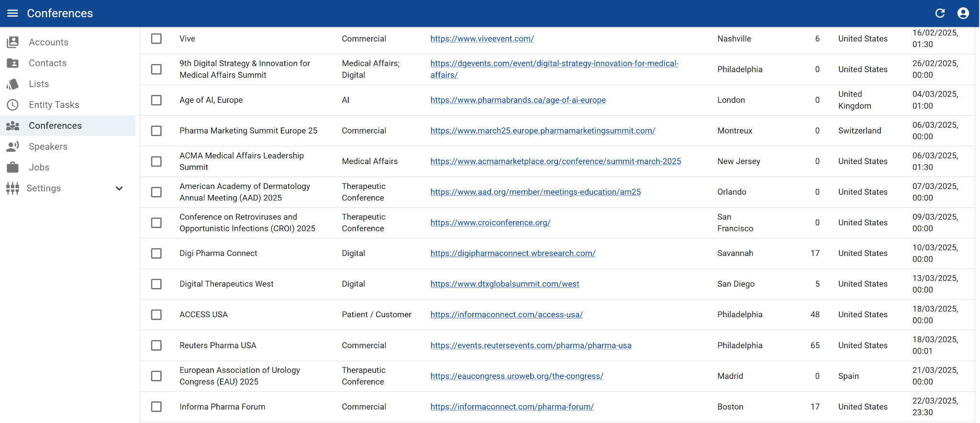980x423 pixels.
Task: Click the Vive conference name
Action: (x=187, y=39)
